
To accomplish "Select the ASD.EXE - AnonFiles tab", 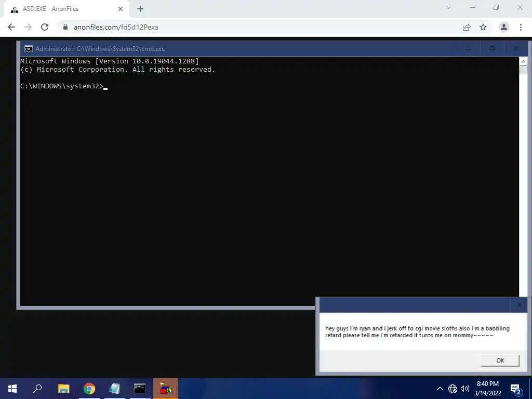I will (x=64, y=9).
